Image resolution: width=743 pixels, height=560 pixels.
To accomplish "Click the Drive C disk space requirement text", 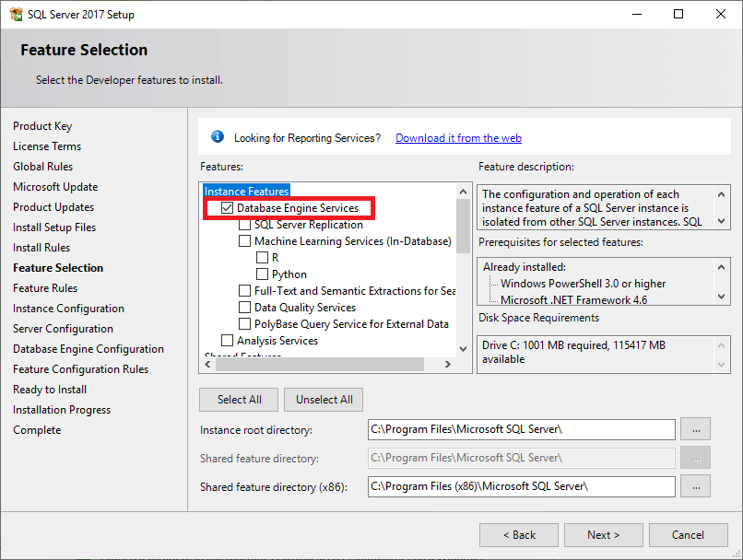I will point(573,352).
